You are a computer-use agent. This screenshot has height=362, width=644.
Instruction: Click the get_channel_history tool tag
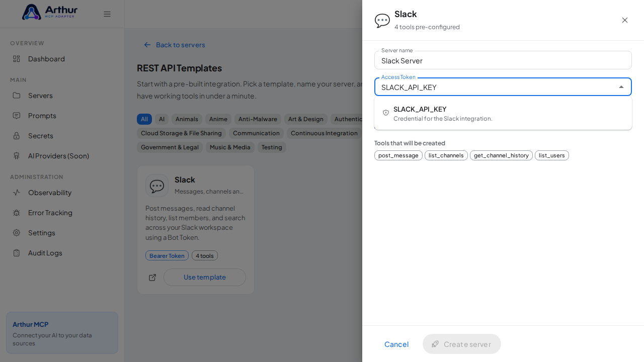(501, 155)
